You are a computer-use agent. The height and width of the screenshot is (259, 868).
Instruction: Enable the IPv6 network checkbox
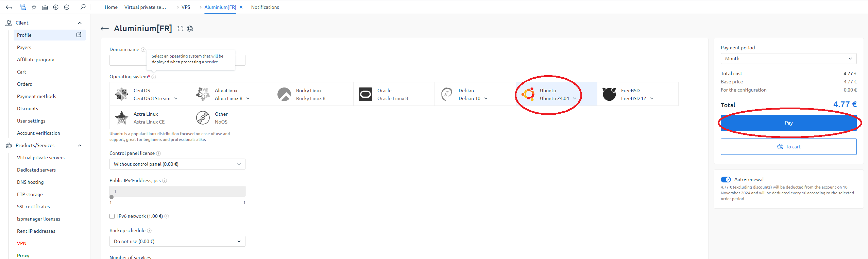(x=112, y=216)
